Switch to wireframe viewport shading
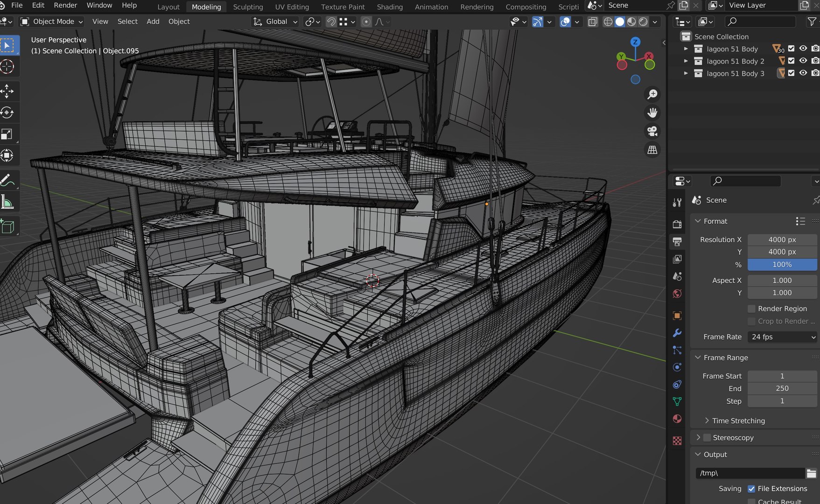 pyautogui.click(x=608, y=21)
